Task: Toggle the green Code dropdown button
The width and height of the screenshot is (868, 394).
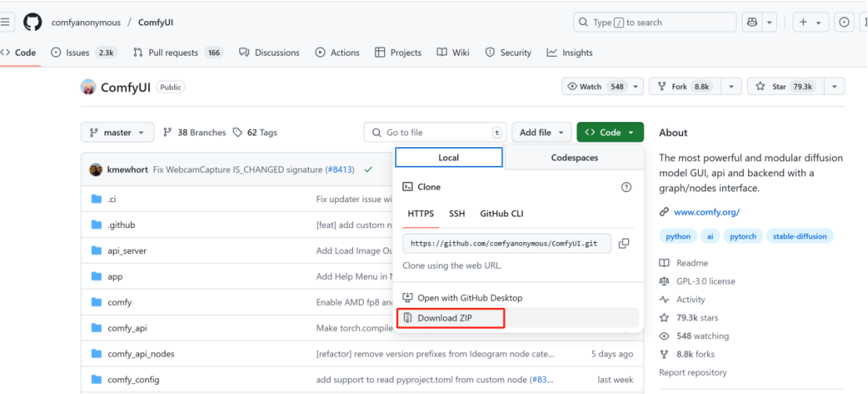Action: tap(610, 132)
